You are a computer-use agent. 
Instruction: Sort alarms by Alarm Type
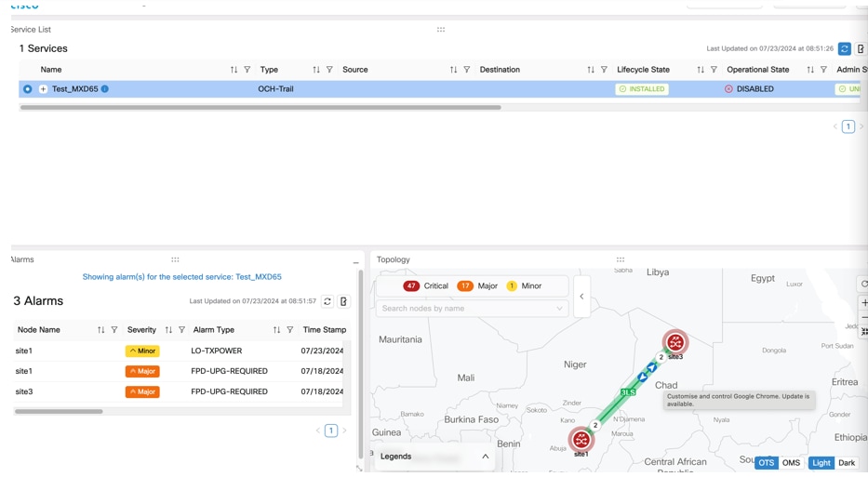(276, 330)
